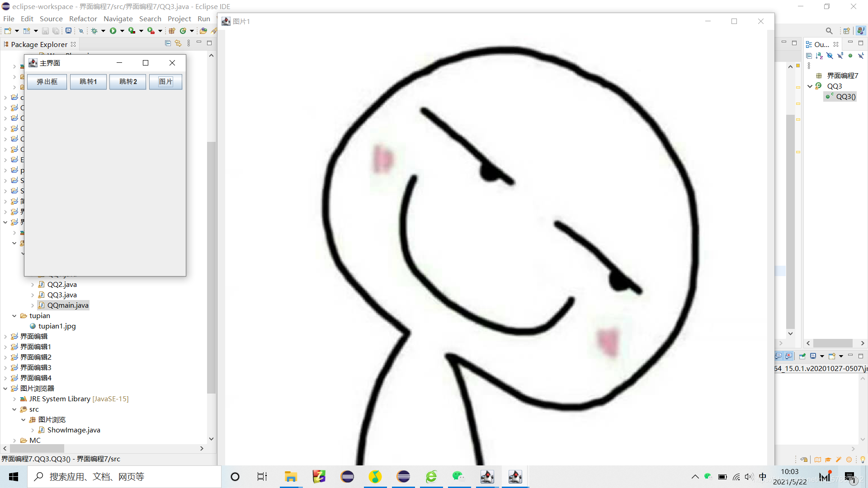Toggle Hide Non-Public Members in Outline
The image size is (868, 488).
tap(850, 56)
